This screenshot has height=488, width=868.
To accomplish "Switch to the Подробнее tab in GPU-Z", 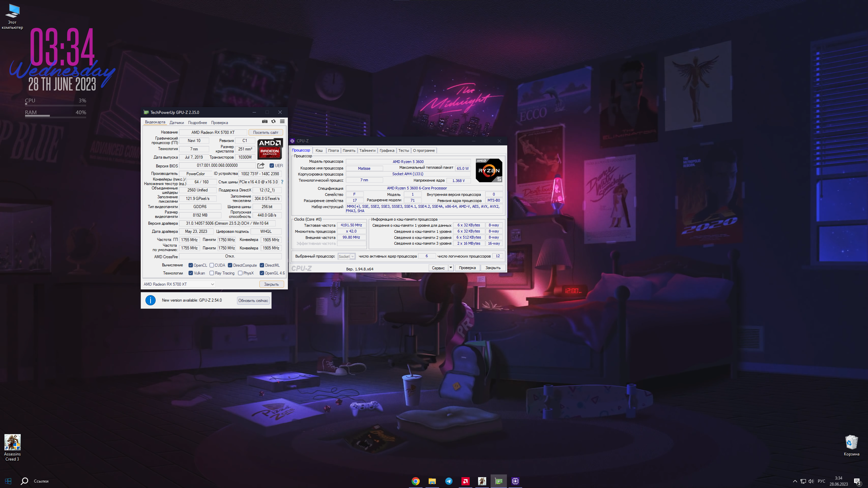I will pyautogui.click(x=197, y=123).
